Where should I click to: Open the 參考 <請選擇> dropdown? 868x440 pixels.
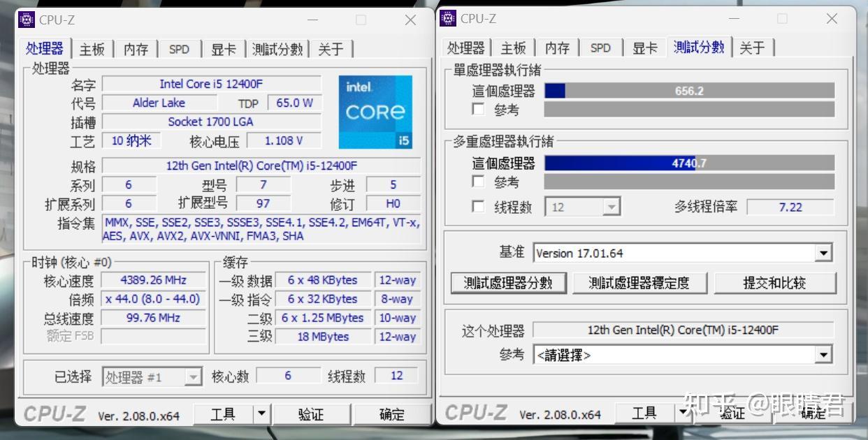[683, 355]
